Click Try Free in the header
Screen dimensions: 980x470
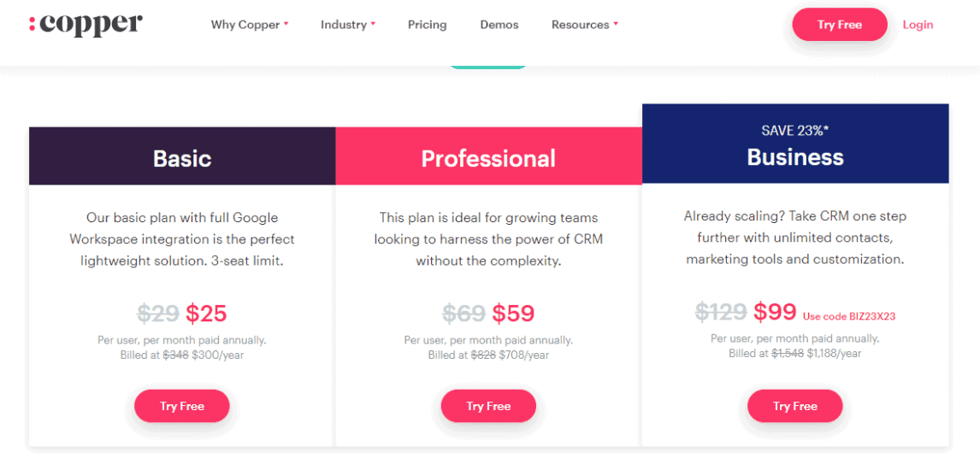tap(840, 25)
